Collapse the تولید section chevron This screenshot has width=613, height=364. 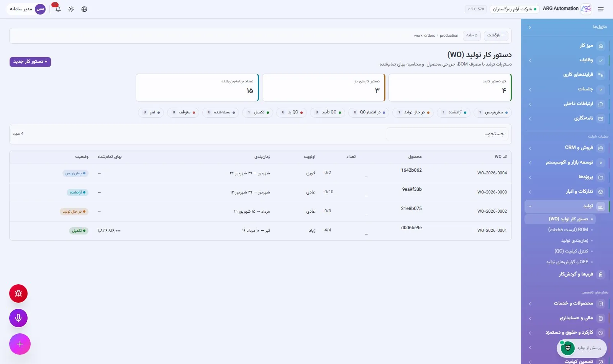pyautogui.click(x=530, y=207)
